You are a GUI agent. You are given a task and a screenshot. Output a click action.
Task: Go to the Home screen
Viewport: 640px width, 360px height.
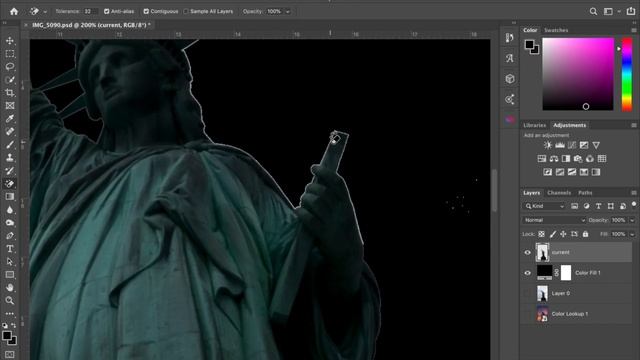tap(14, 11)
